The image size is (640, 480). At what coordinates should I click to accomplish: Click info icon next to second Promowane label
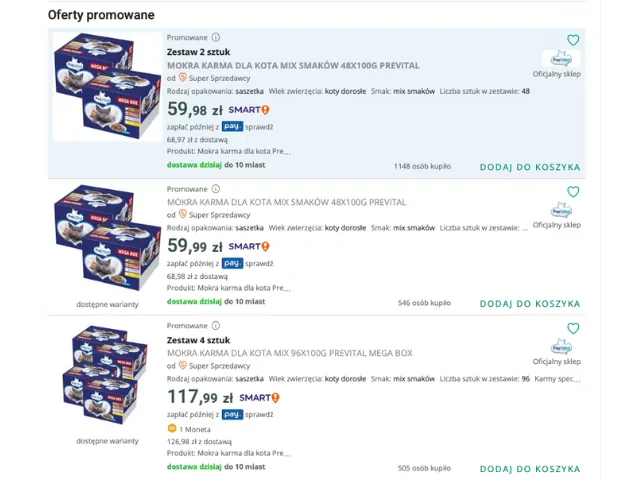pos(216,189)
